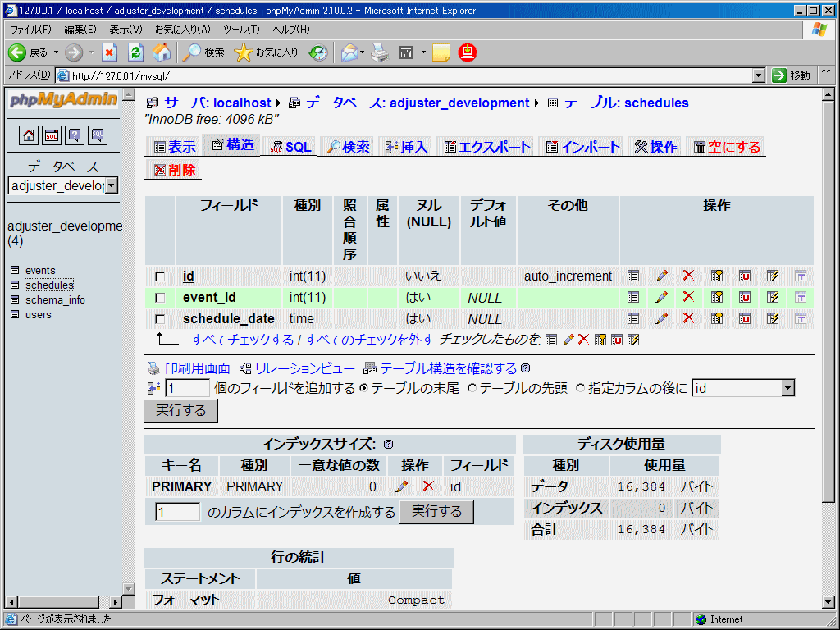
Task: Drop the schedule_date field via red X
Action: click(689, 318)
